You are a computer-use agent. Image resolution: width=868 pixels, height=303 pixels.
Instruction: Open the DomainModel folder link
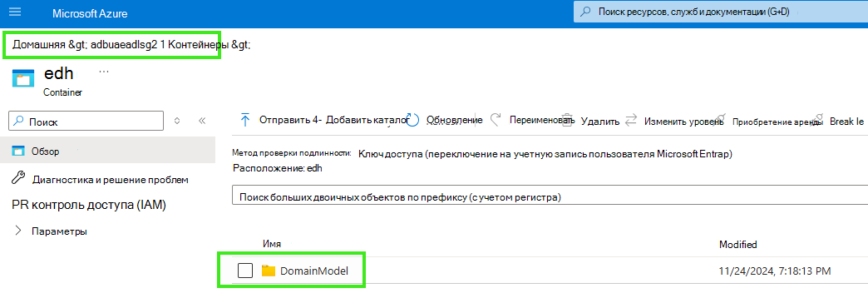pyautogui.click(x=314, y=271)
